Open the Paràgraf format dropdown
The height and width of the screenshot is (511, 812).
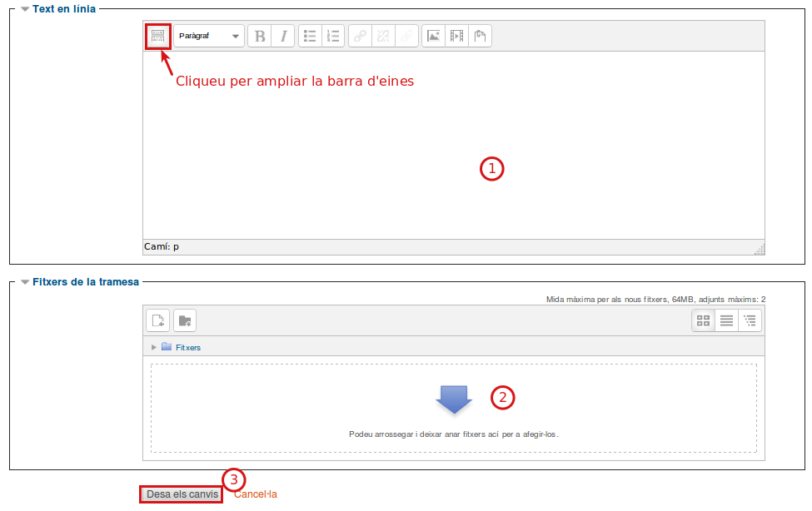coord(209,36)
